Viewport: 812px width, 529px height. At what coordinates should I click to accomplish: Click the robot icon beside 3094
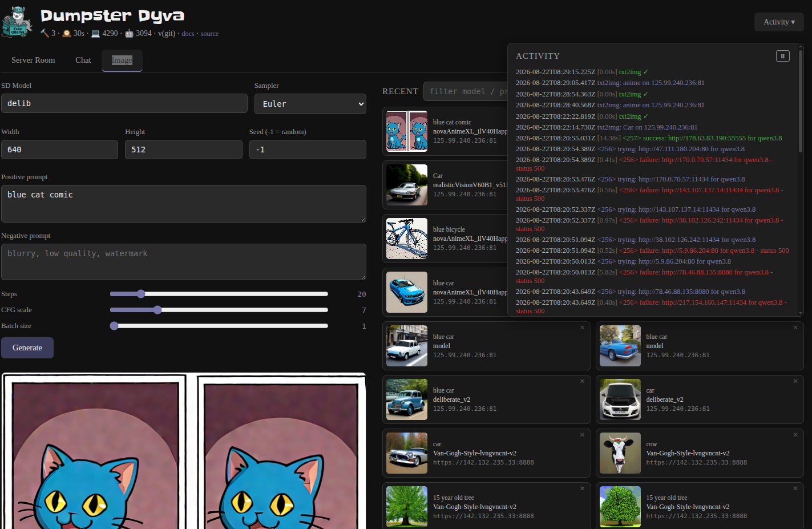click(x=129, y=33)
